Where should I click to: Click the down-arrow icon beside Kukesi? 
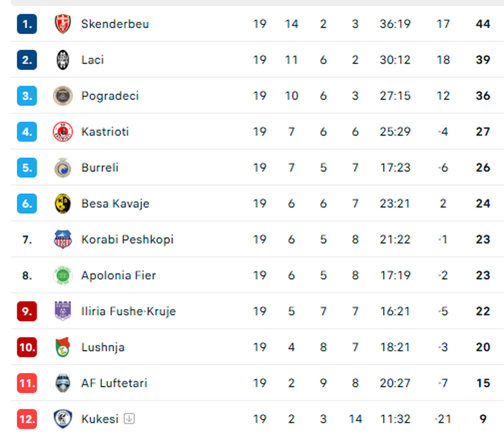129,418
